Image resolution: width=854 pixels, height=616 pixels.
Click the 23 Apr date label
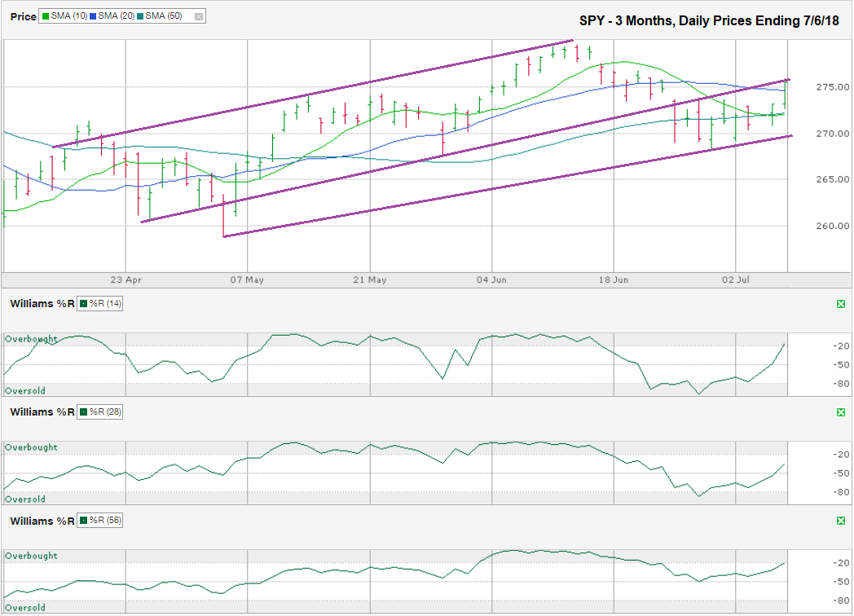pos(125,280)
